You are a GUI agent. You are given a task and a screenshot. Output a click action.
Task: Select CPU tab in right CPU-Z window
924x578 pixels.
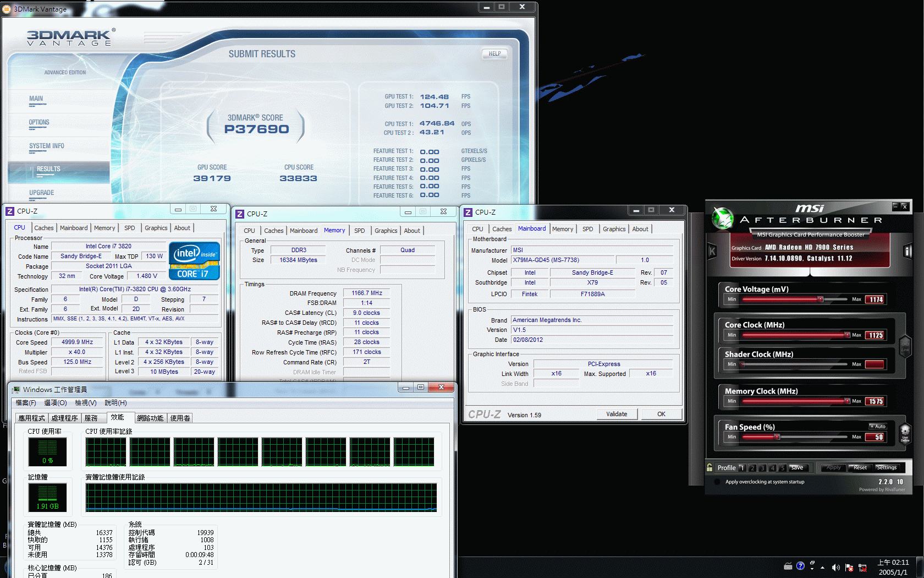[477, 229]
